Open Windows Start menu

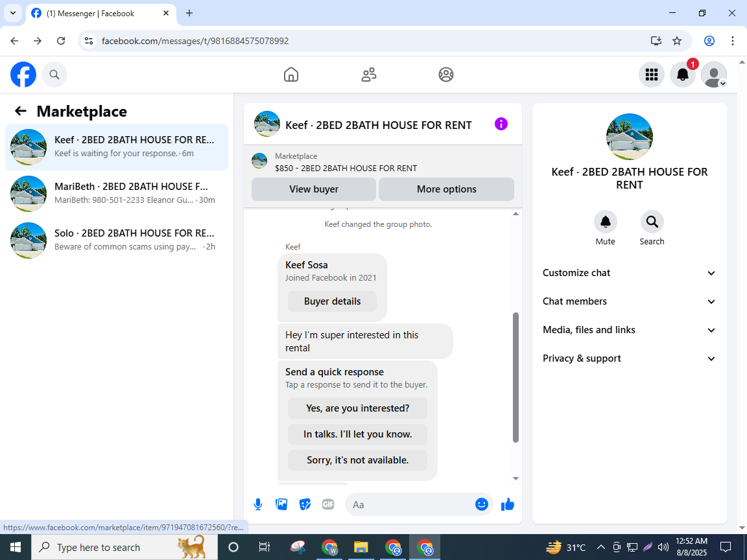pyautogui.click(x=16, y=547)
